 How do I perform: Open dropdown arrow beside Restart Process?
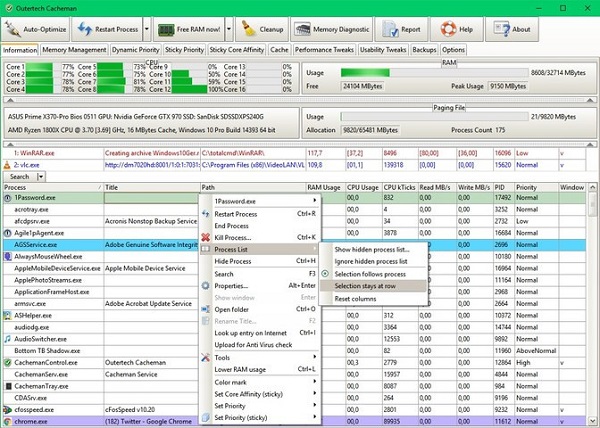coord(147,29)
